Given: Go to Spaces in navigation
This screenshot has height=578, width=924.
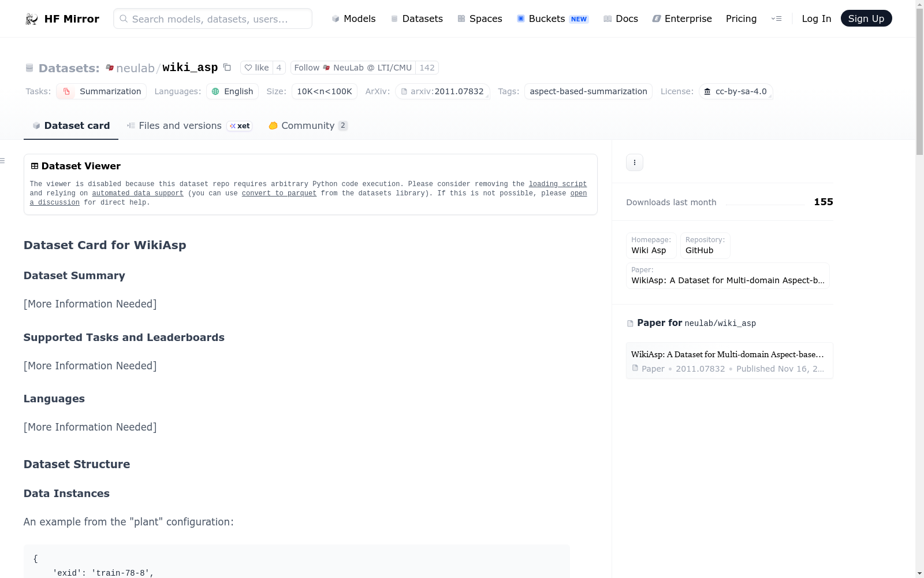Looking at the screenshot, I should [x=479, y=19].
